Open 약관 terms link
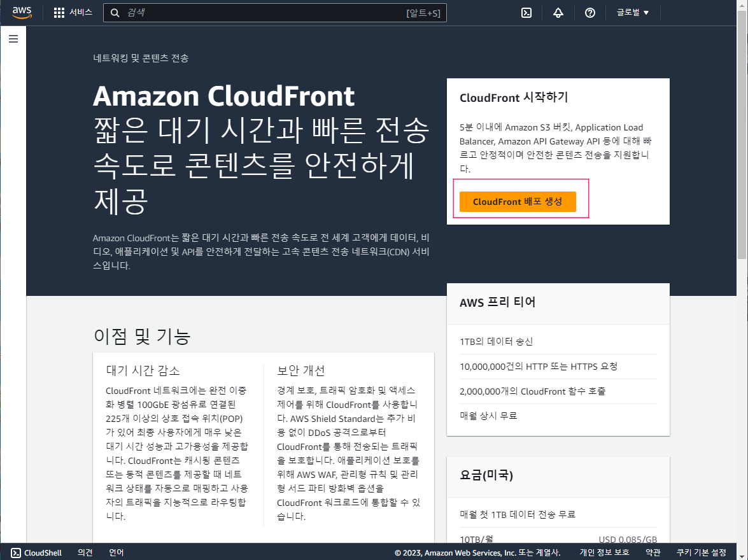 pyautogui.click(x=653, y=552)
